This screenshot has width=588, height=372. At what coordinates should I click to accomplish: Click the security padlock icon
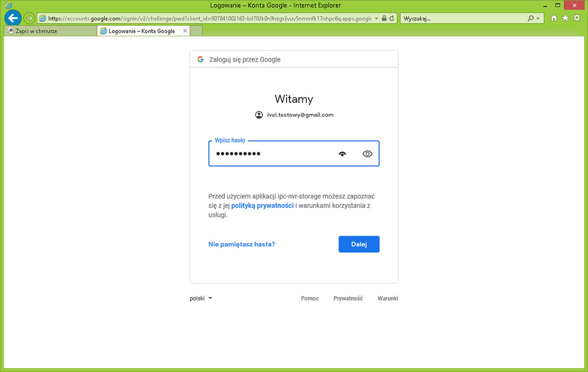pyautogui.click(x=384, y=18)
